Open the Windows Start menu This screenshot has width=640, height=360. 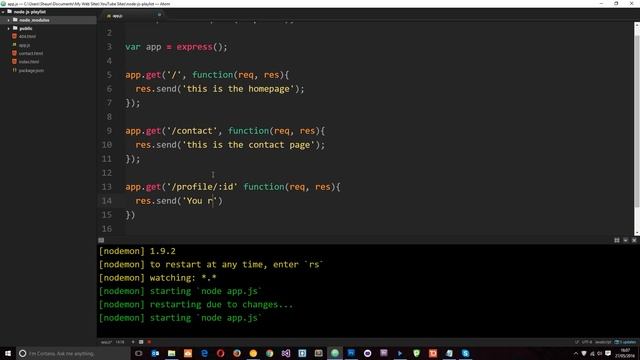pos(8,353)
